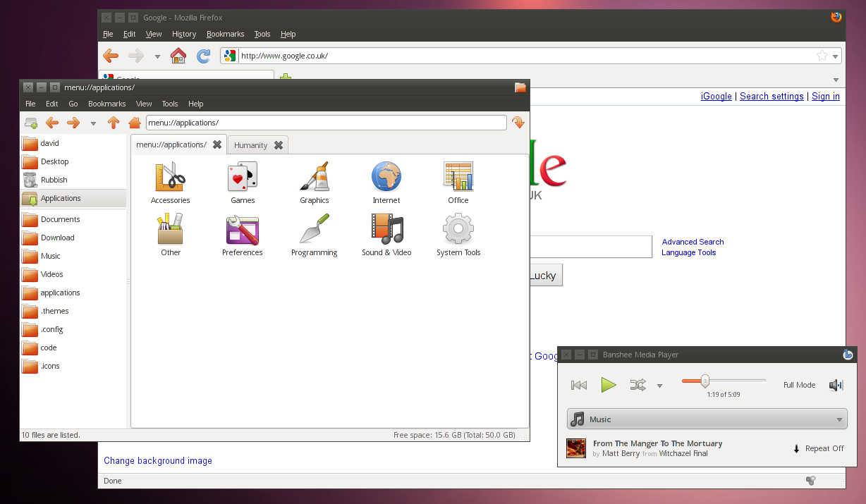Open Firefox list all tabs dropdown
Screen dimensions: 866x504
[836, 80]
